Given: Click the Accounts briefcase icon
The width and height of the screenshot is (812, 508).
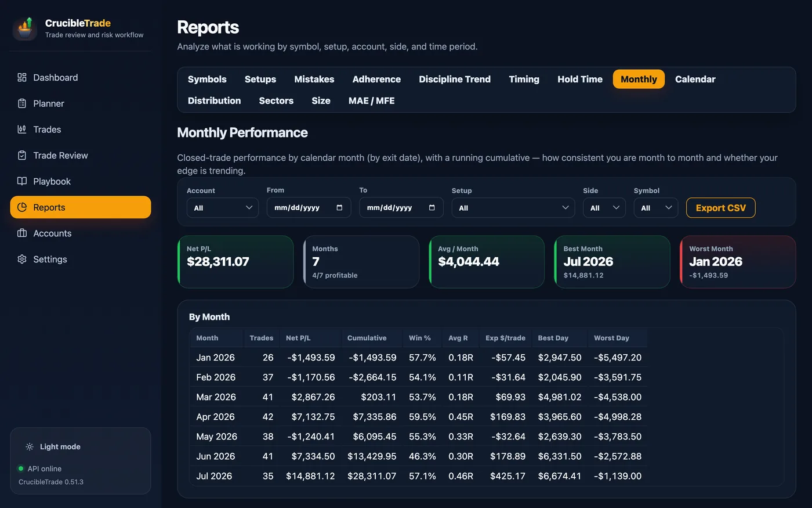Looking at the screenshot, I should 22,233.
